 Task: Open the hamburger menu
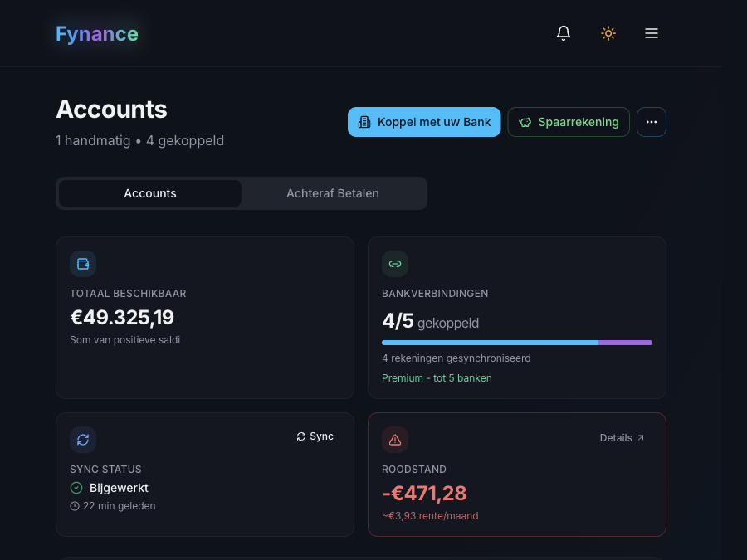652,33
